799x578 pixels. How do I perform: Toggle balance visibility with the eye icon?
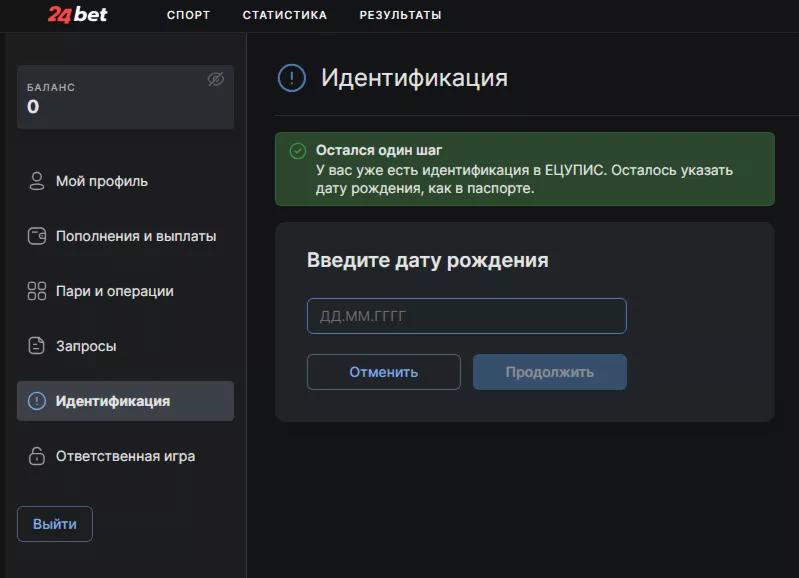[x=215, y=79]
